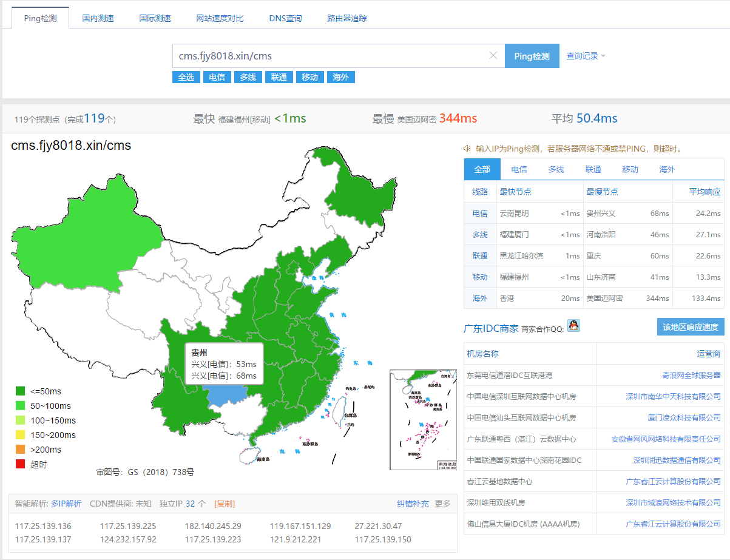Screen dimensions: 730x560
Task: Click the 该地区响应速度 button
Action: (691, 327)
